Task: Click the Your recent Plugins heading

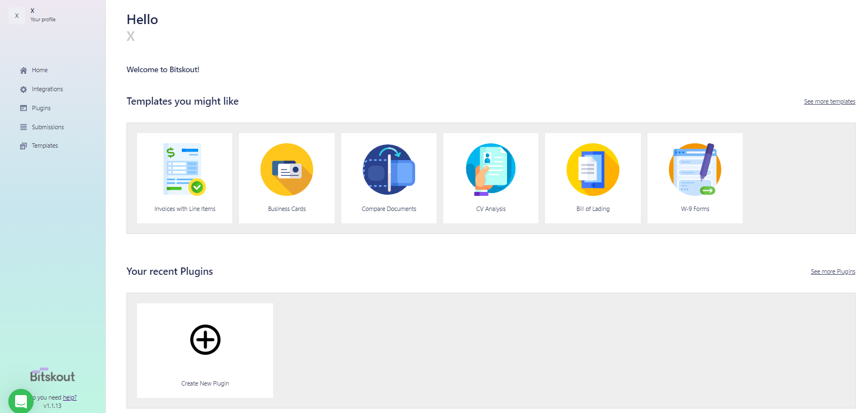Action: coord(170,271)
